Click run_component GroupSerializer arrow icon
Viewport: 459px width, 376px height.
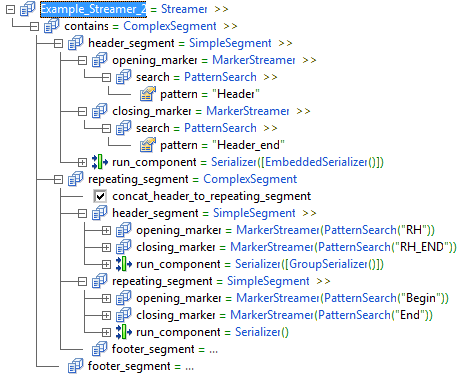tap(124, 264)
